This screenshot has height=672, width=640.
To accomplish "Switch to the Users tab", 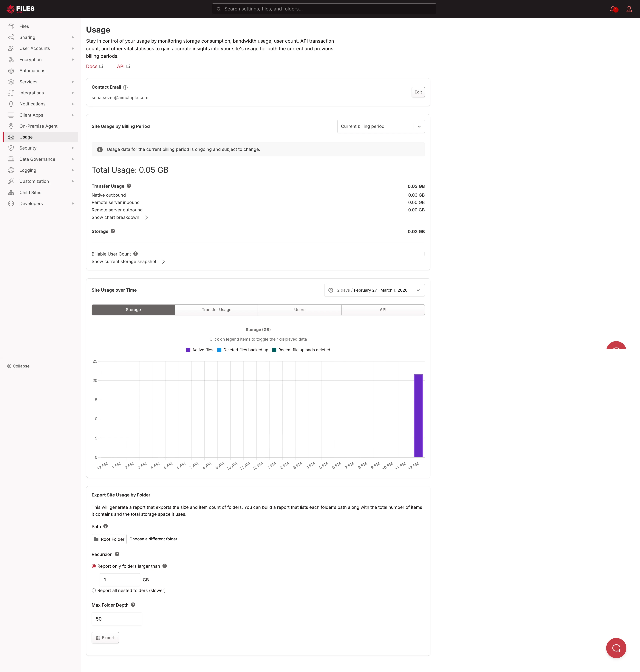I will click(x=300, y=310).
